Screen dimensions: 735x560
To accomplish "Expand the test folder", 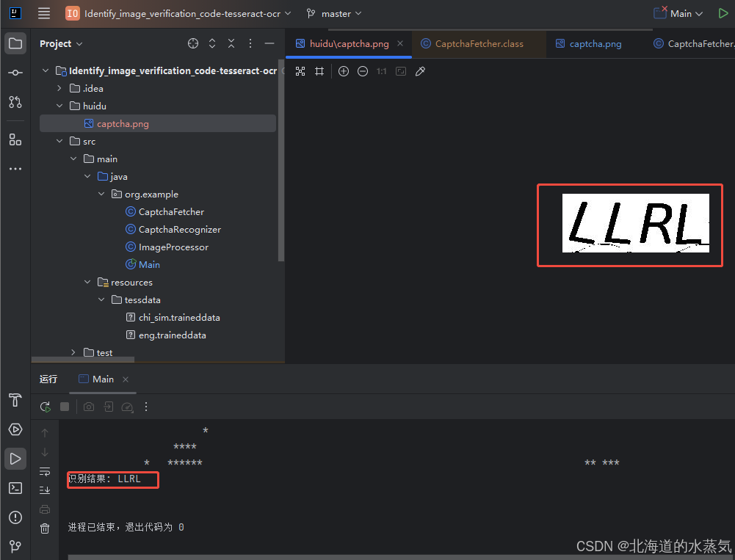I will click(x=73, y=352).
